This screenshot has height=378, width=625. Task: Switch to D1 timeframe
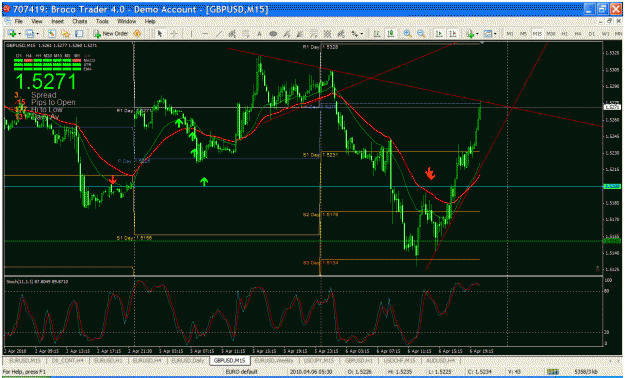coord(592,34)
